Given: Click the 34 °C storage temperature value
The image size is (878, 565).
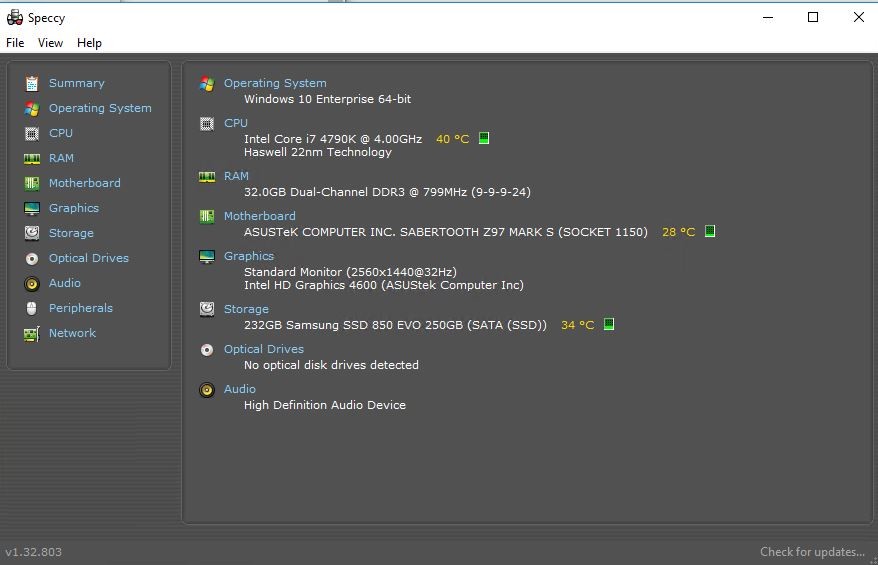Looking at the screenshot, I should click(x=578, y=325).
